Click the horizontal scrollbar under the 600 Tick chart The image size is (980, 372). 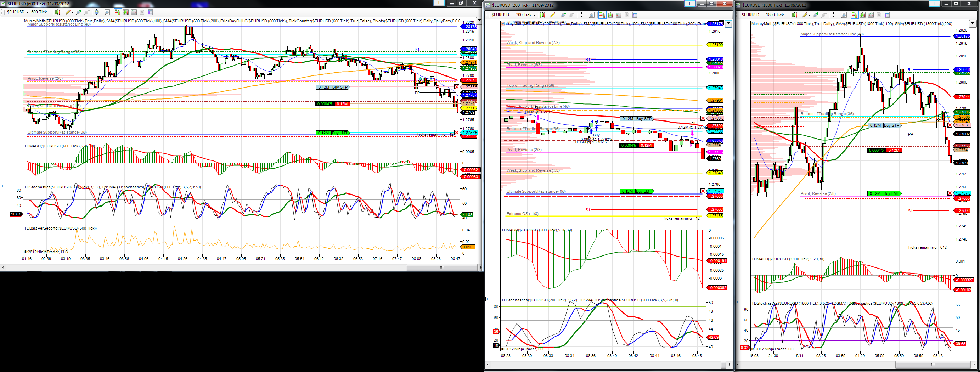click(241, 267)
